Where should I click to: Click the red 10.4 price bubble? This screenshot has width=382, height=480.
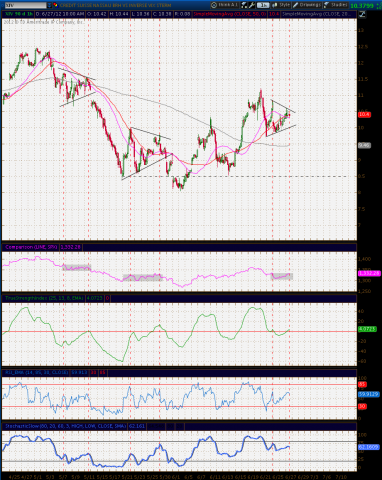(364, 114)
